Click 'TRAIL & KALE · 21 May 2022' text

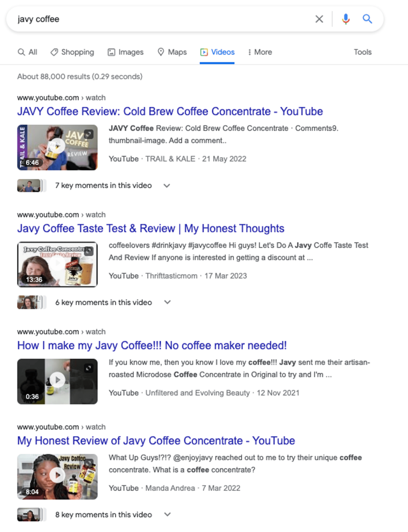point(196,159)
